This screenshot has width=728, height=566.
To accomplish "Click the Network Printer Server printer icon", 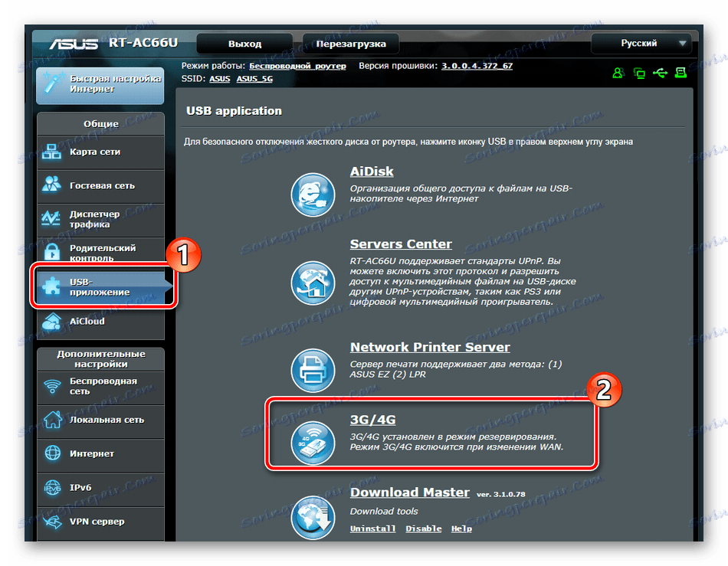I will click(x=313, y=371).
